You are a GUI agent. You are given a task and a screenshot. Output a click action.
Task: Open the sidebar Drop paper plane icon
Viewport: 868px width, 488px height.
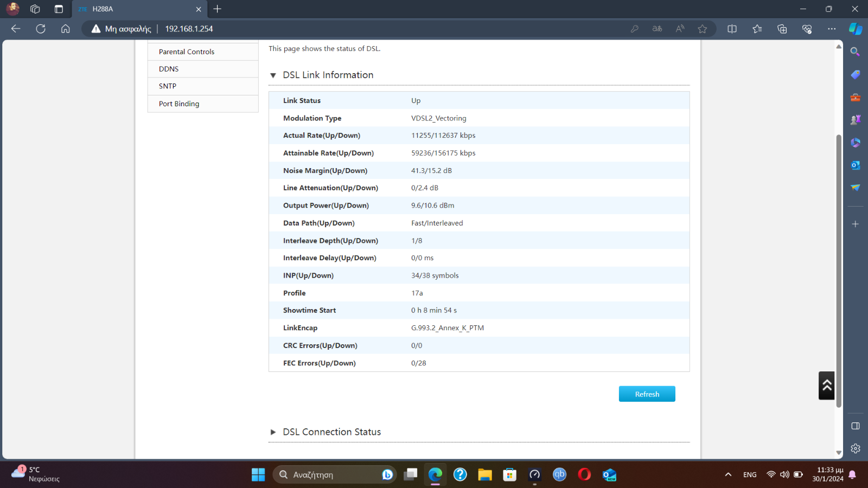tap(856, 188)
